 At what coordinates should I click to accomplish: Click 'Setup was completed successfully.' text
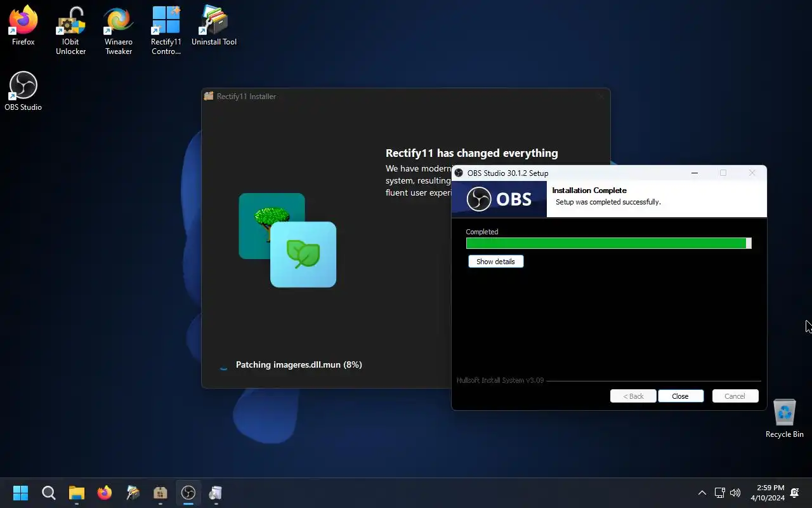[x=608, y=202]
